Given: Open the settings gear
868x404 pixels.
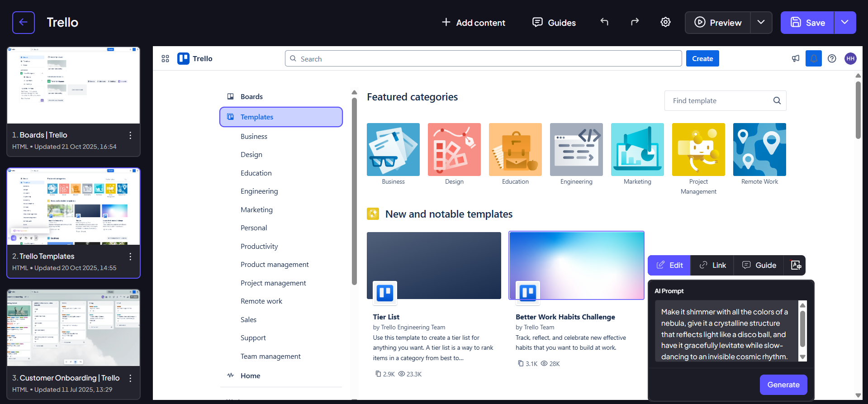Looking at the screenshot, I should pos(665,22).
